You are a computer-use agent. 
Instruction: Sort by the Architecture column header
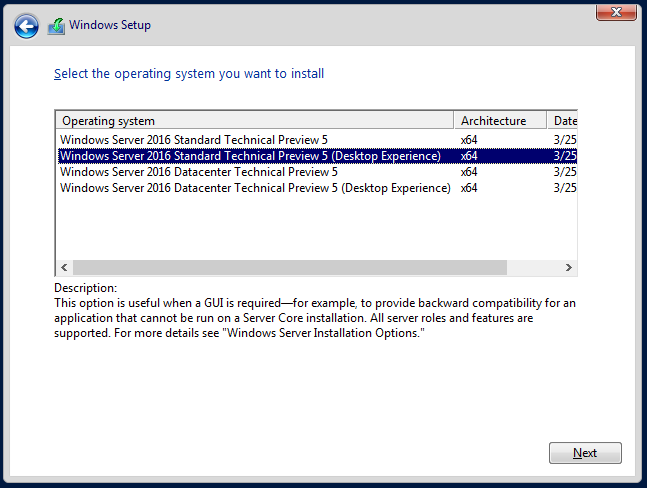coord(500,121)
